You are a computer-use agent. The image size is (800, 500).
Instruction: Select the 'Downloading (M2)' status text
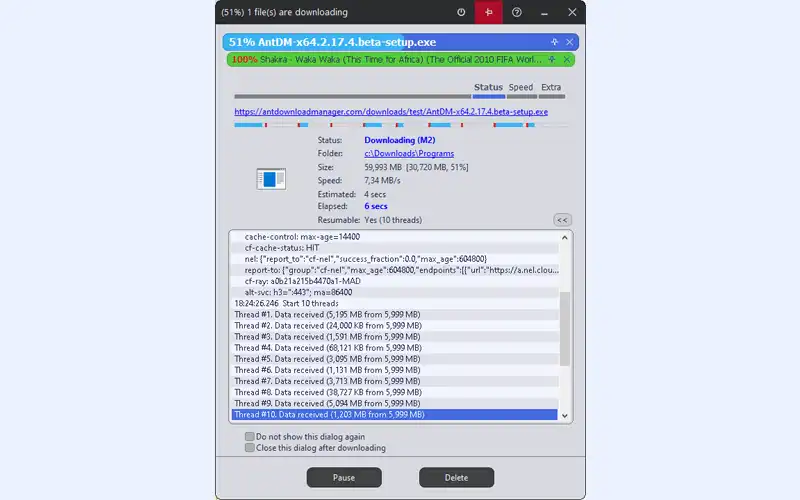(x=399, y=140)
